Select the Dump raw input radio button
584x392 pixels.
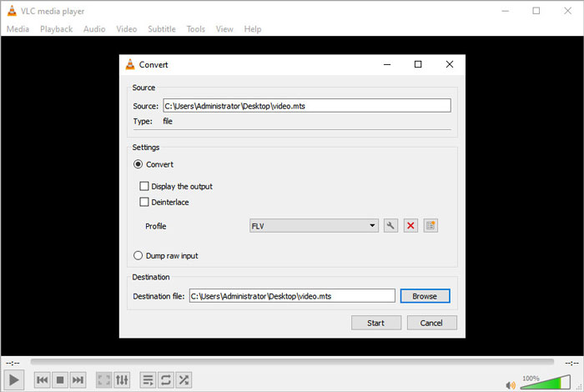point(138,255)
